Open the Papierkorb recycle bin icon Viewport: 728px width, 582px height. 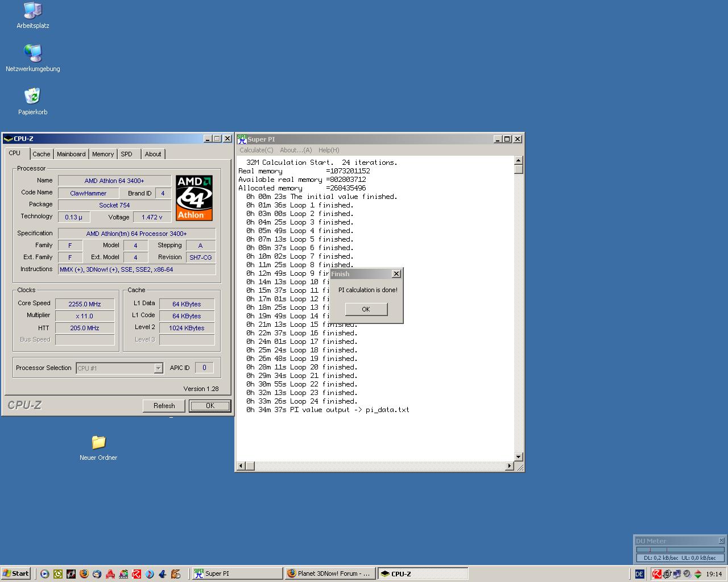click(x=32, y=101)
